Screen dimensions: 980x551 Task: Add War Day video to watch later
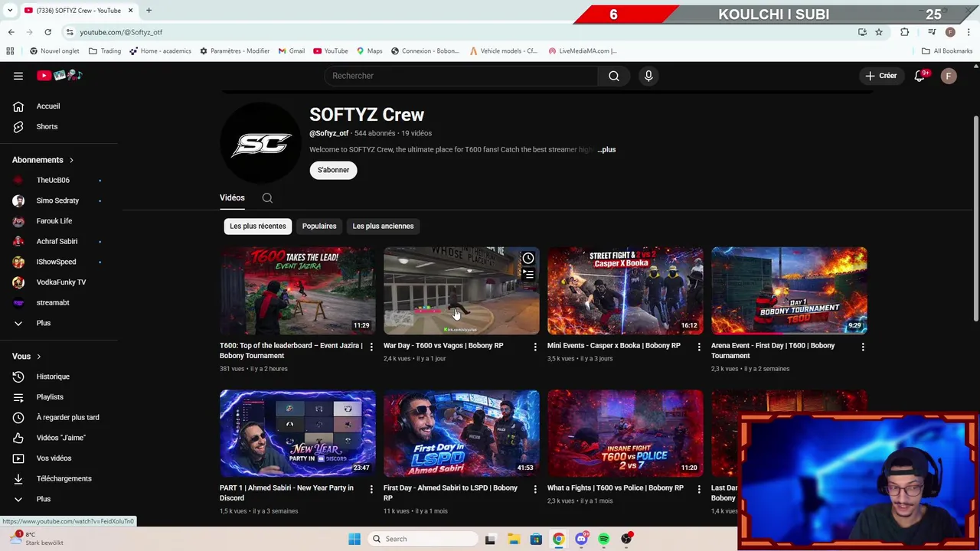coord(528,259)
